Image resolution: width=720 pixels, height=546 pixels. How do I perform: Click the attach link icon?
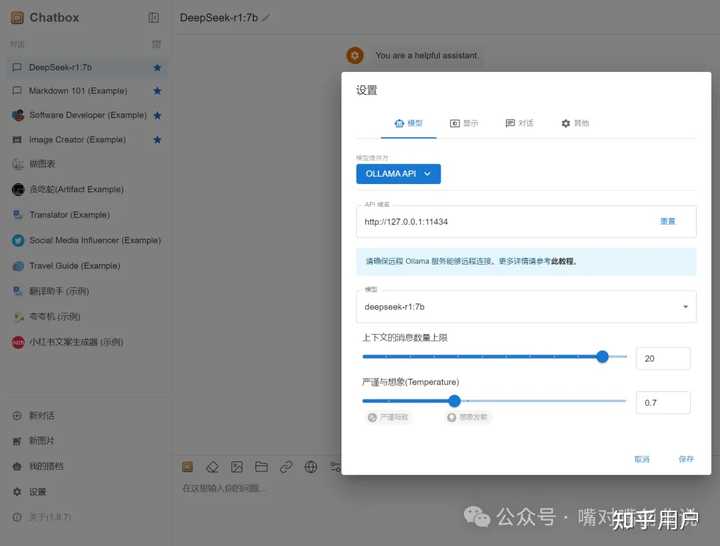tap(286, 467)
